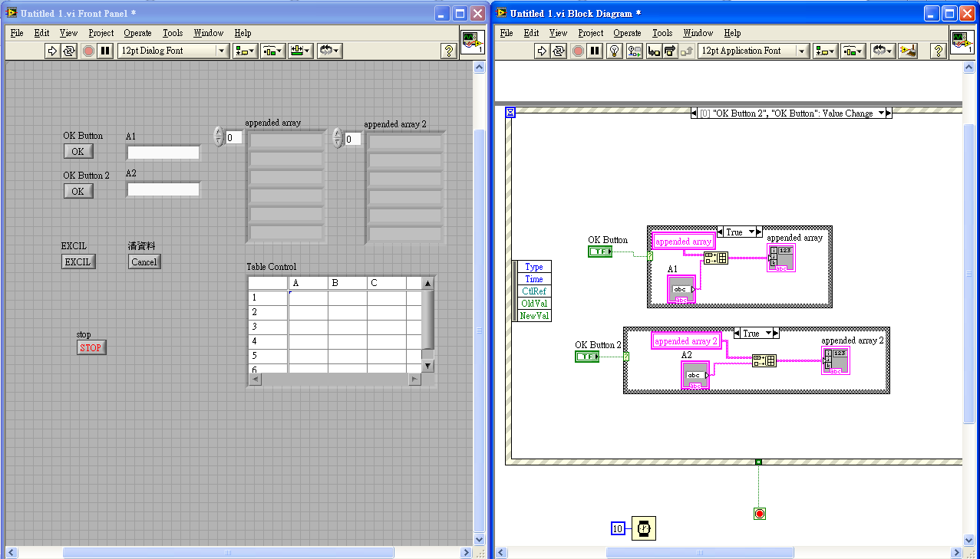Click the red STOP button
The height and width of the screenshot is (559, 980).
coord(91,347)
